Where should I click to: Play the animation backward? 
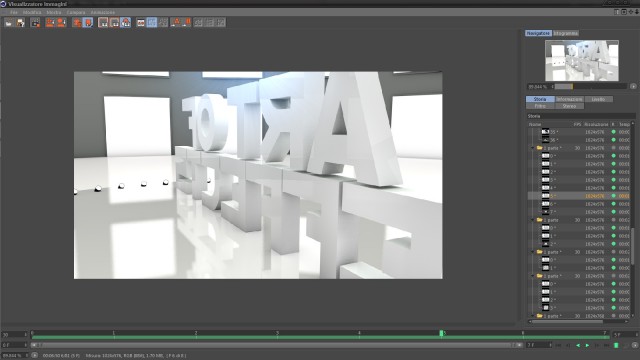pos(578,346)
